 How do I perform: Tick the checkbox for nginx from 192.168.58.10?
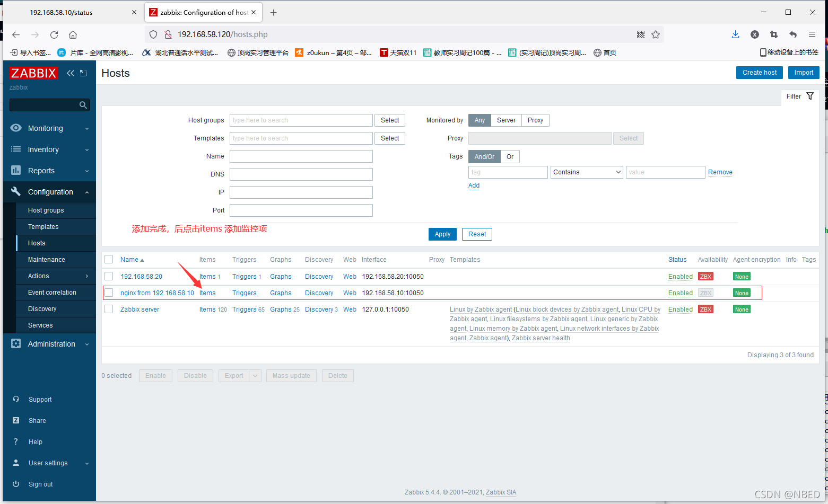[x=109, y=293]
